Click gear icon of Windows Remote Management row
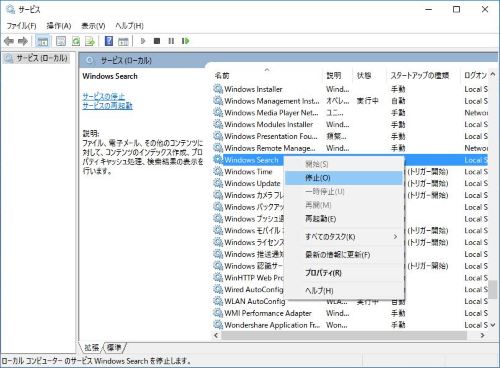The width and height of the screenshot is (500, 368). (x=218, y=148)
